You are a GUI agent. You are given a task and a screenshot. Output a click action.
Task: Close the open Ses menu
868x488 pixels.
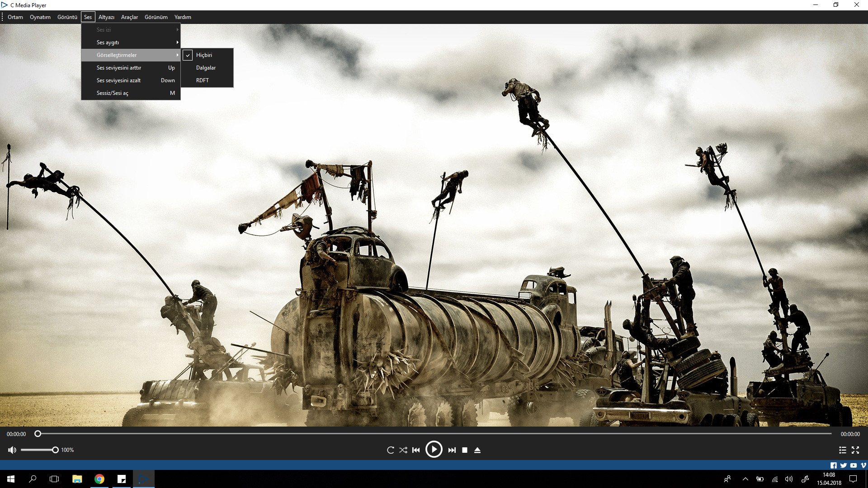tap(88, 17)
